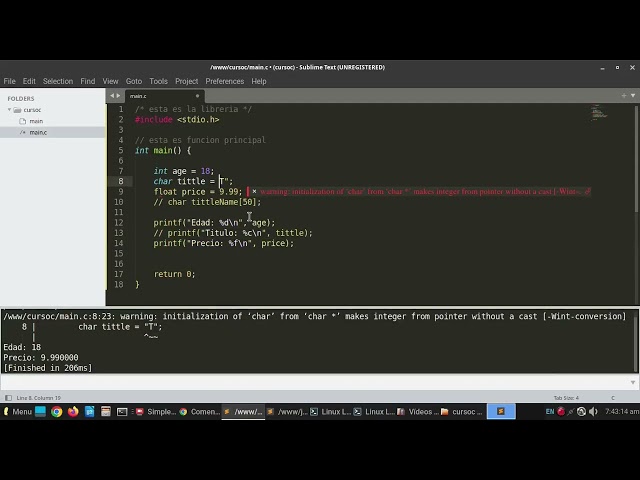The height and width of the screenshot is (480, 640).
Task: Close the main.c tab via unsaved dot
Action: point(197,96)
